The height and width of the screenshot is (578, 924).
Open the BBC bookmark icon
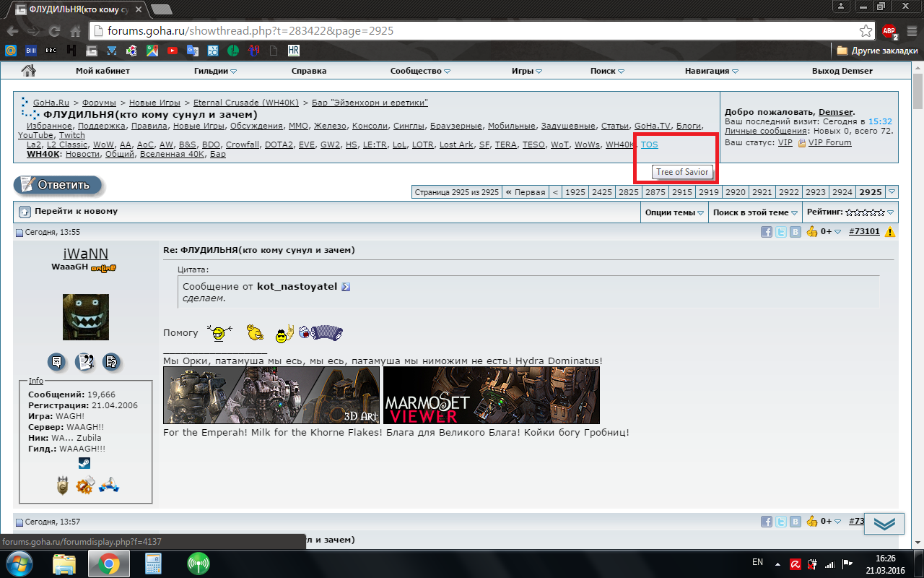pyautogui.click(x=51, y=51)
